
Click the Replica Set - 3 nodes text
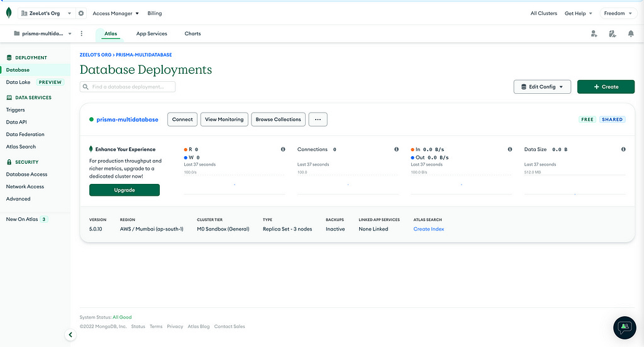click(287, 229)
